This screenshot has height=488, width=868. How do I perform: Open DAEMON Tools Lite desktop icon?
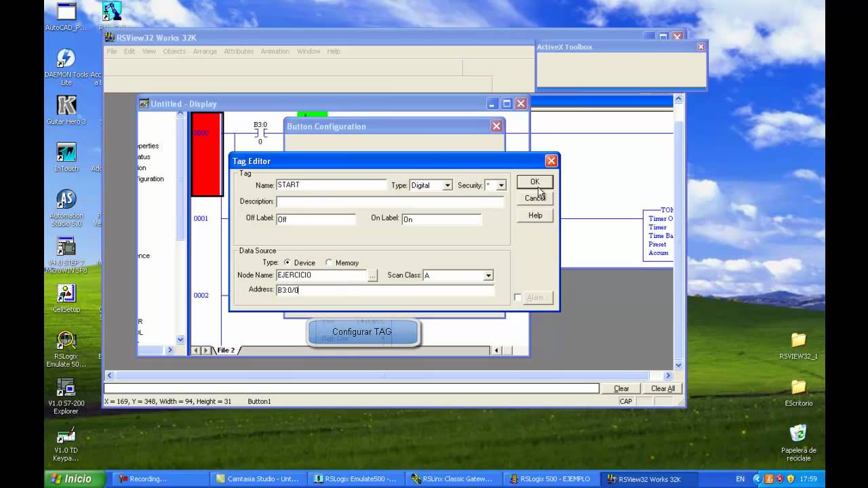coord(66,67)
